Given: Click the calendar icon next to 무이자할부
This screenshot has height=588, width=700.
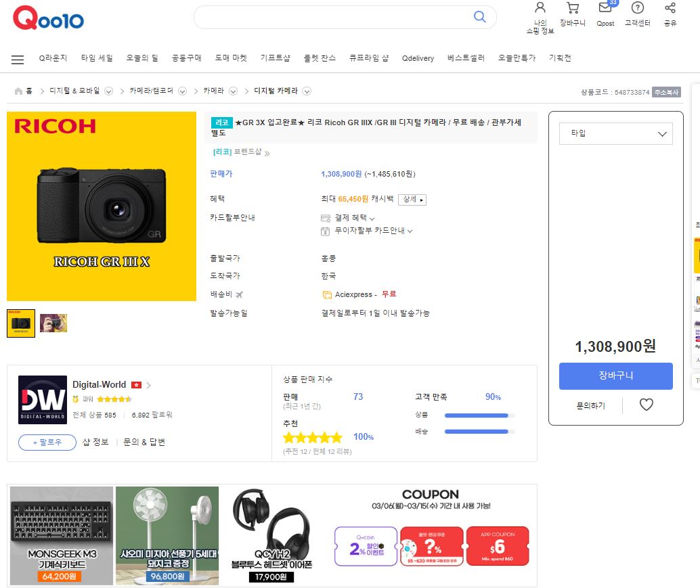Looking at the screenshot, I should [x=326, y=231].
